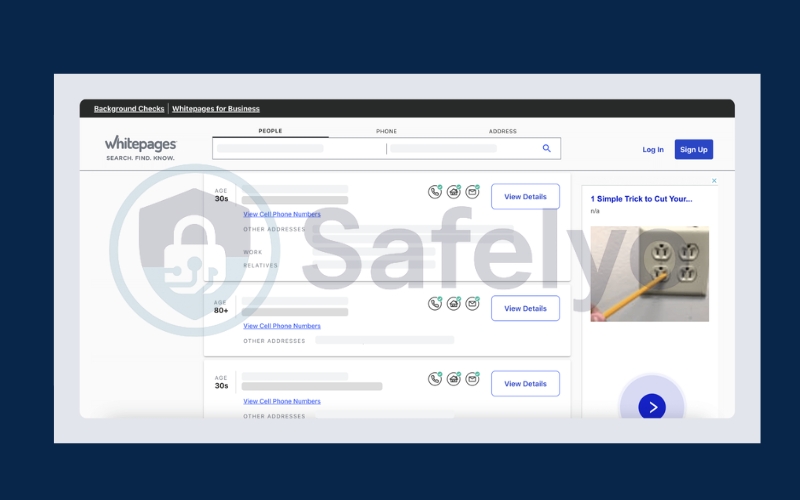This screenshot has height=500, width=800.
Task: Click home address icon in 80+ result
Action: click(x=454, y=304)
